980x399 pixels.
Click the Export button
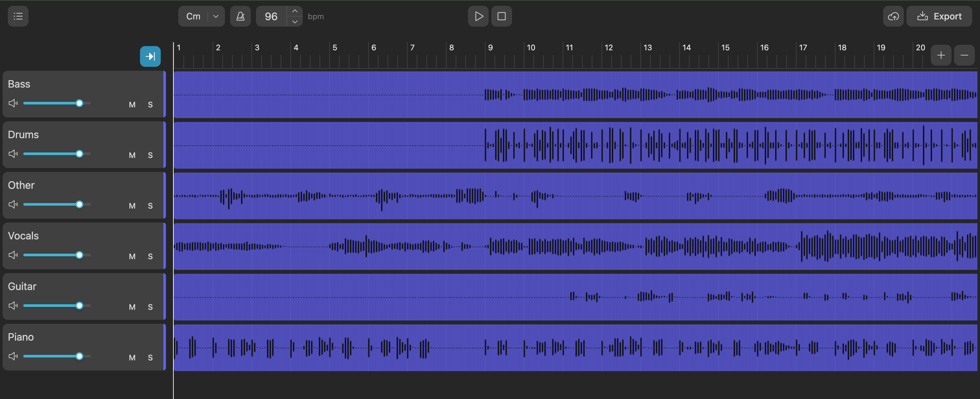[939, 16]
